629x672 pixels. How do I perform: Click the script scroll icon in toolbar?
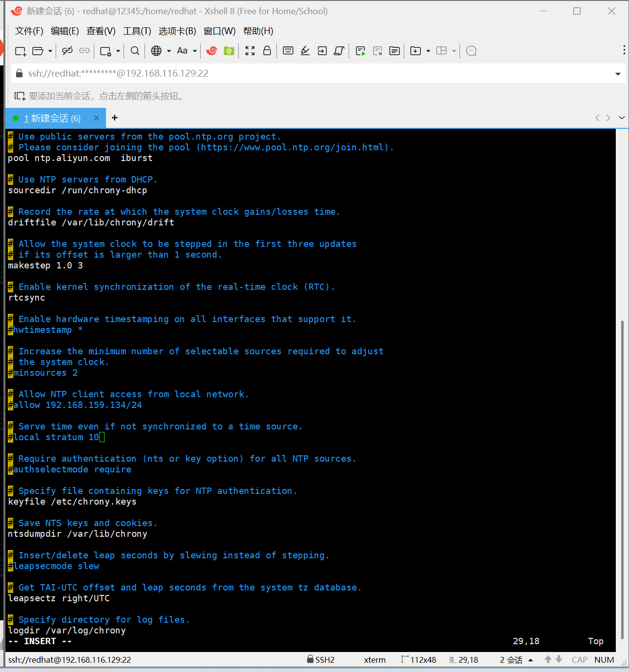click(339, 51)
